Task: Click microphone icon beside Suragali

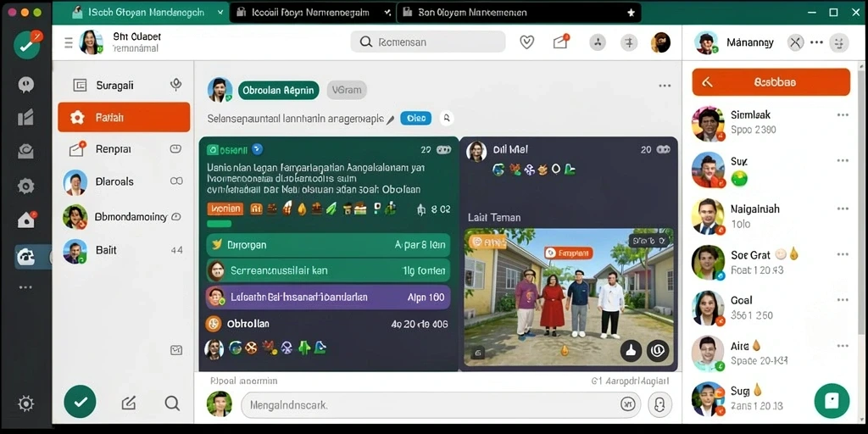Action: (176, 85)
